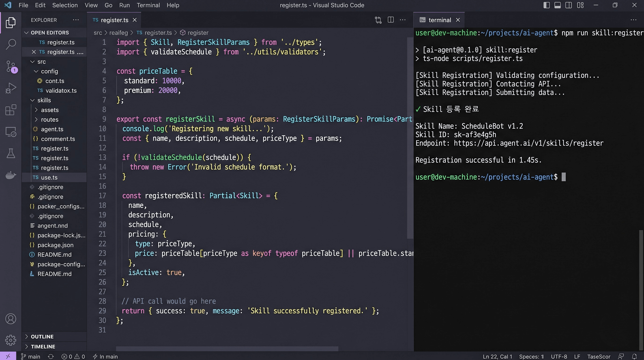644x360 pixels.
Task: Open the Extensions view
Action: click(x=11, y=110)
